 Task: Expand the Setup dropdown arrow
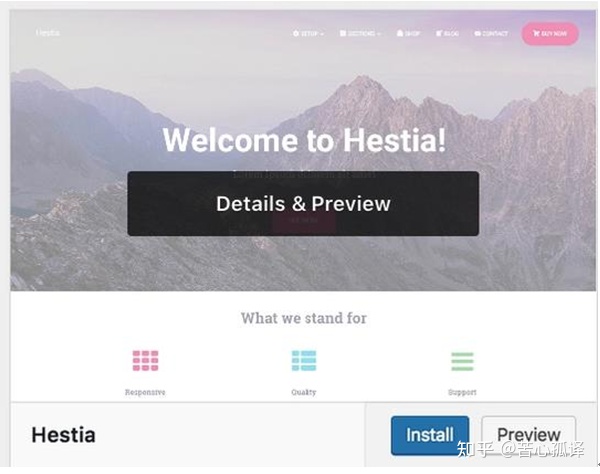322,34
